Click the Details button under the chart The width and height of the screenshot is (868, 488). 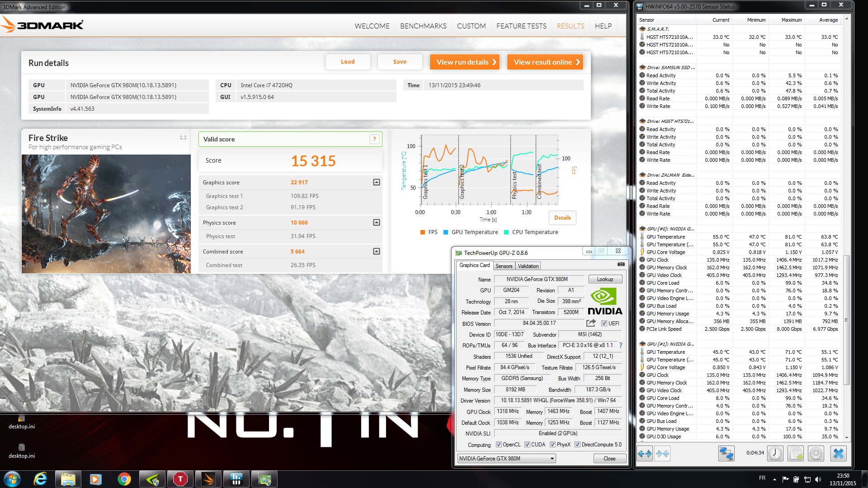(562, 218)
